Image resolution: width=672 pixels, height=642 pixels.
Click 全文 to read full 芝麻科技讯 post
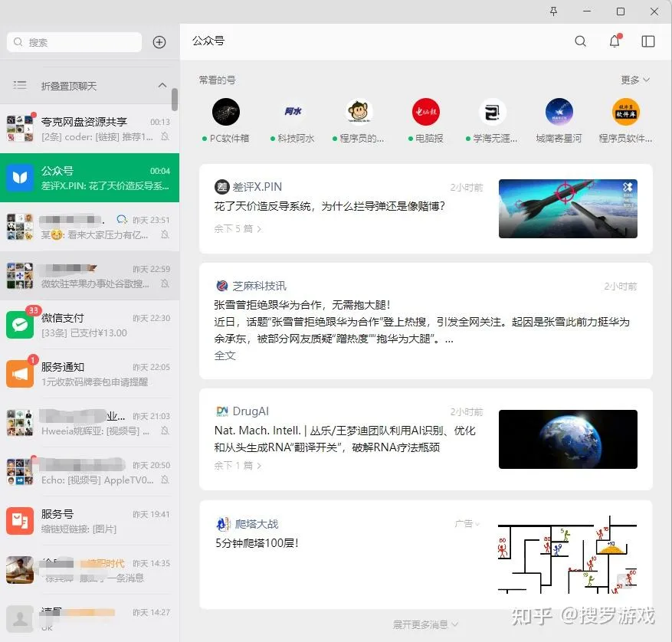tap(225, 355)
